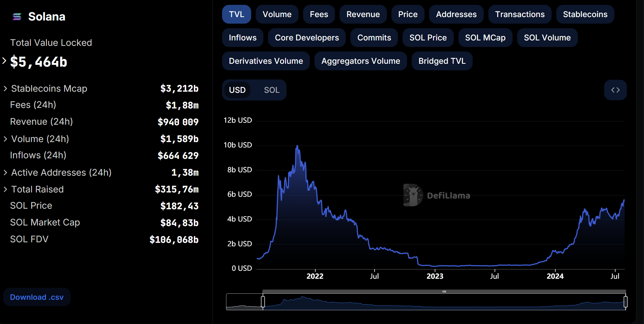Expand the Total Value Locked breakdown
Screen dimensions: 644x324
coord(4,61)
